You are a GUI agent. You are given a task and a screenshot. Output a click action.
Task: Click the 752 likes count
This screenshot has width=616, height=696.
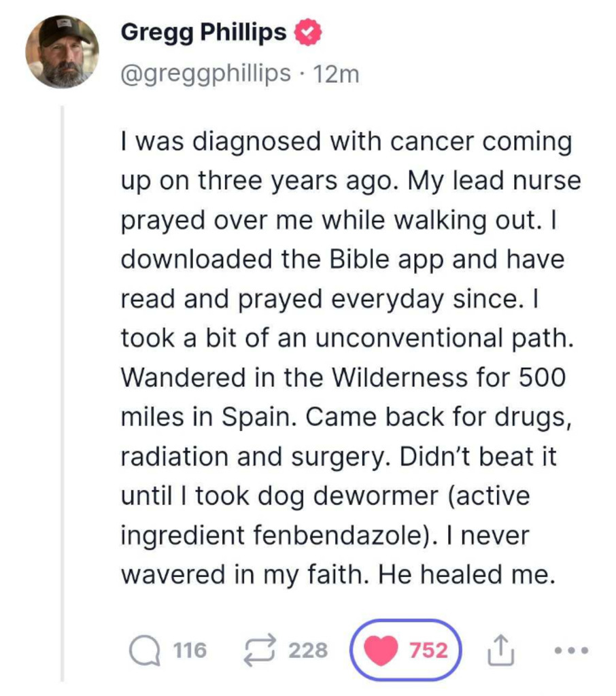[428, 650]
